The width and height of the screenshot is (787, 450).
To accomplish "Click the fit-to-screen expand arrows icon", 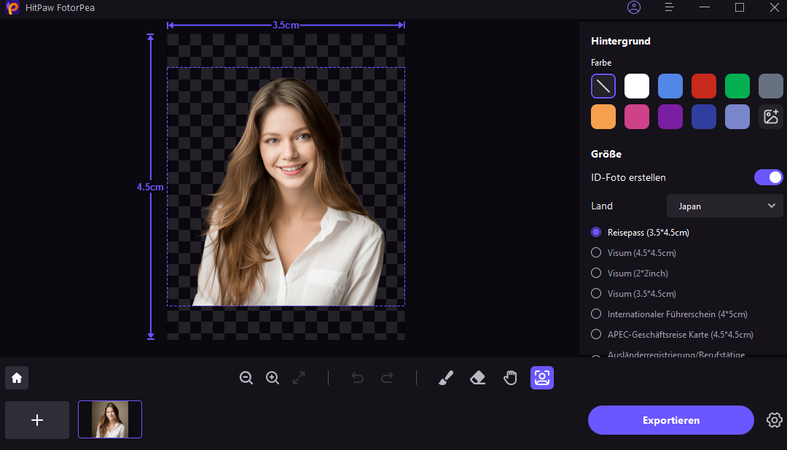I will pos(299,378).
